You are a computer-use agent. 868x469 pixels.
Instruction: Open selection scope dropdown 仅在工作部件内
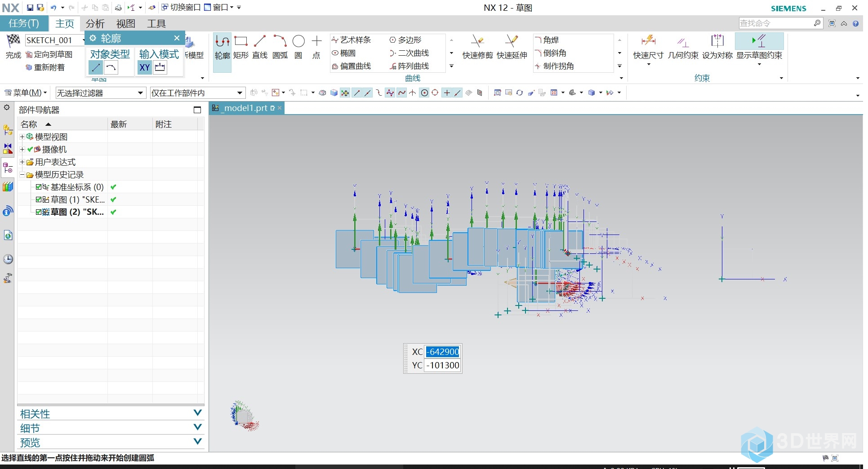pyautogui.click(x=197, y=93)
